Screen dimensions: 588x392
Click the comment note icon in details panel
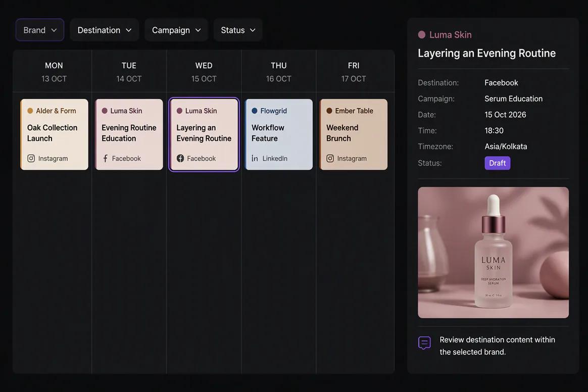click(424, 343)
